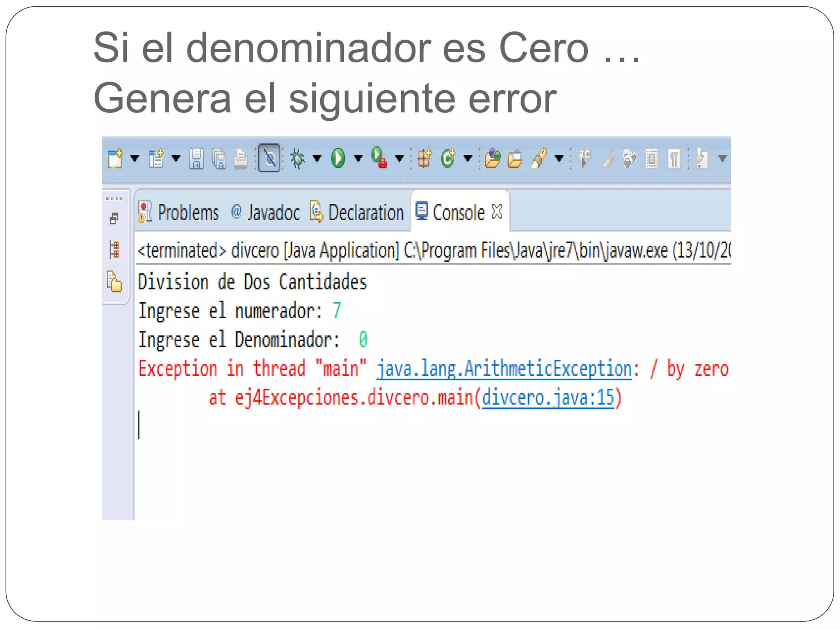Screen dimensions: 840x630
Task: Switch to the Problems tab
Action: pos(179,212)
